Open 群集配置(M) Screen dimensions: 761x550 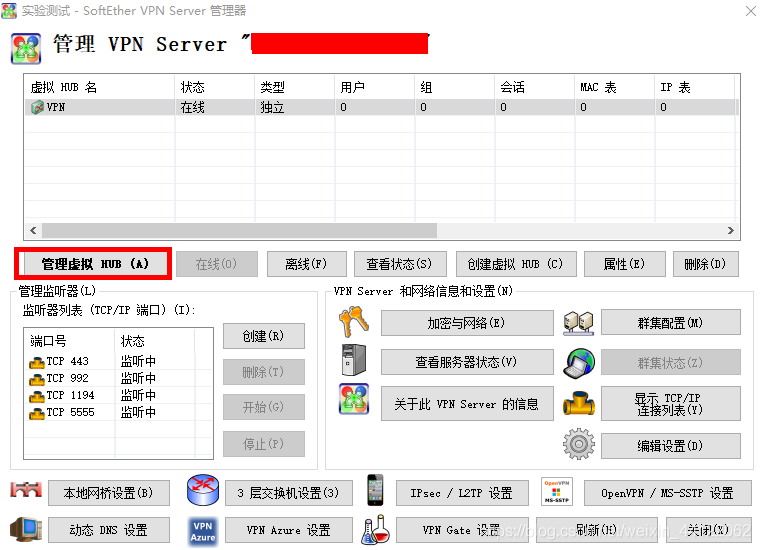coord(671,322)
